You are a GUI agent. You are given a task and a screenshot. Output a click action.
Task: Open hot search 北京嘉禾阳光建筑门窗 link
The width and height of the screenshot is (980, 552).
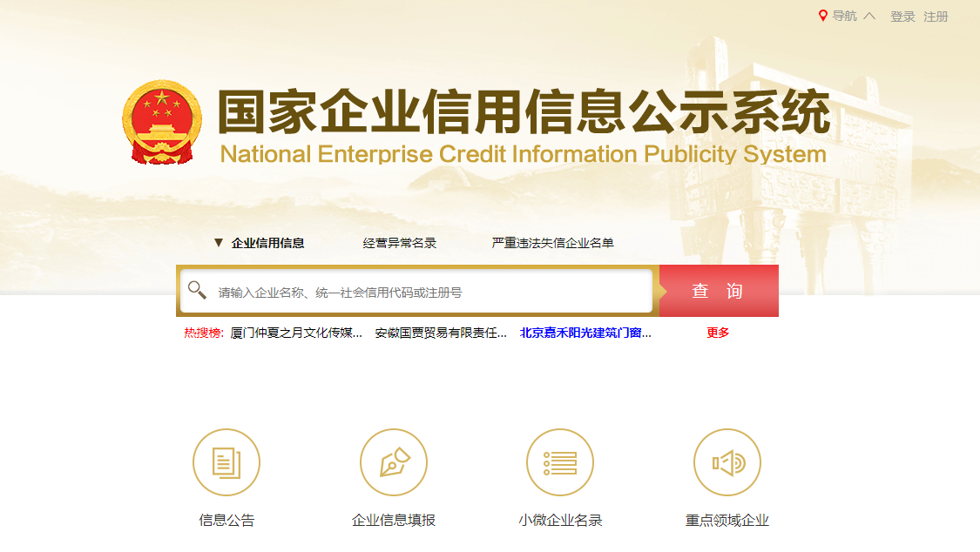585,333
